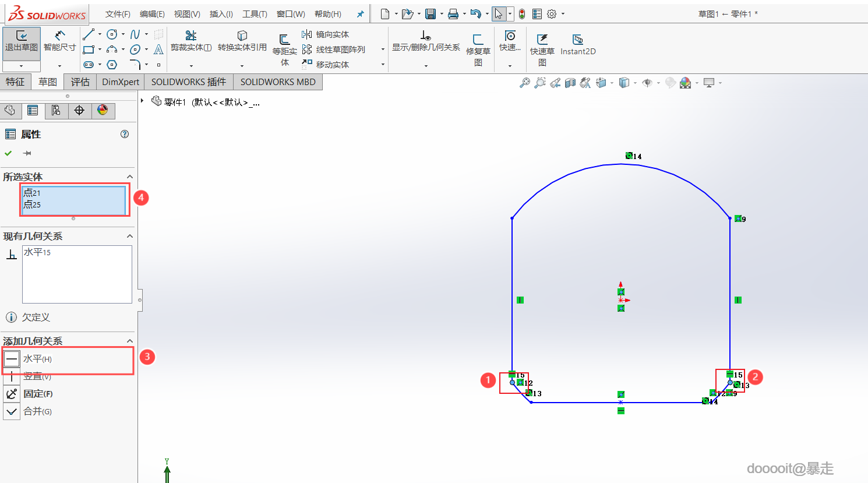Confirm properties with the green checkmark
The image size is (868, 483).
(8, 153)
